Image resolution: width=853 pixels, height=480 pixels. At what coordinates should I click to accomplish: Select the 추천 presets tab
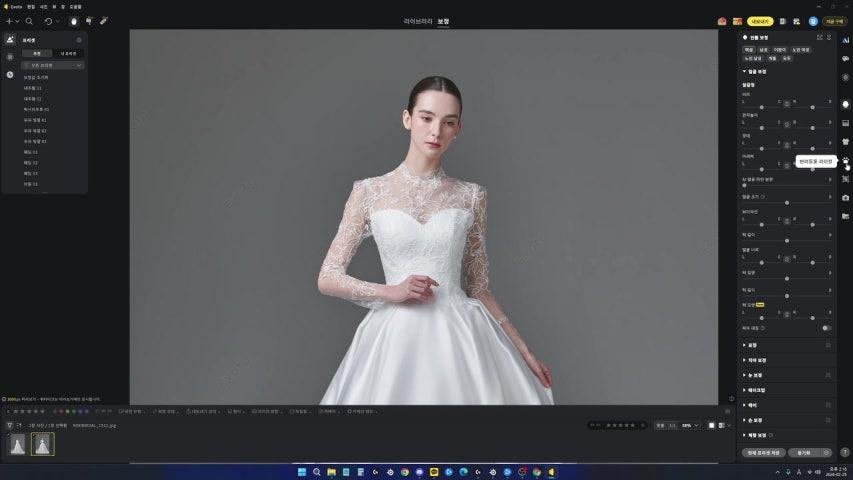tap(37, 53)
